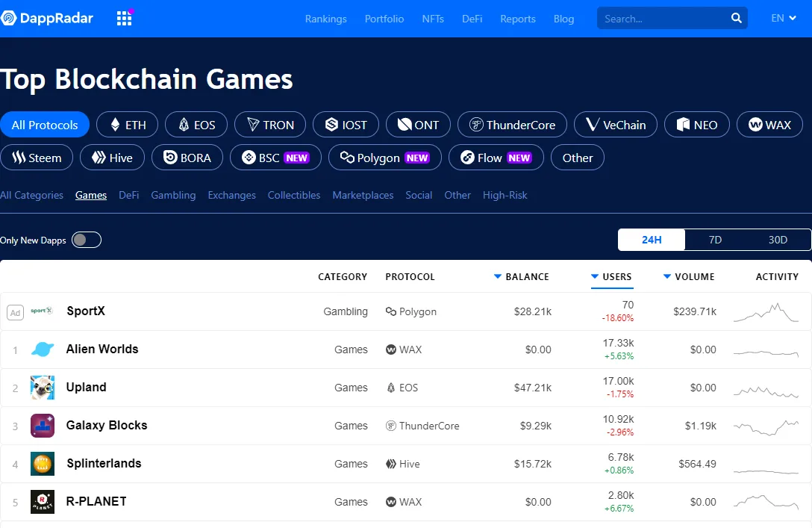Select the 30D time range
The image size is (812, 528).
(778, 240)
